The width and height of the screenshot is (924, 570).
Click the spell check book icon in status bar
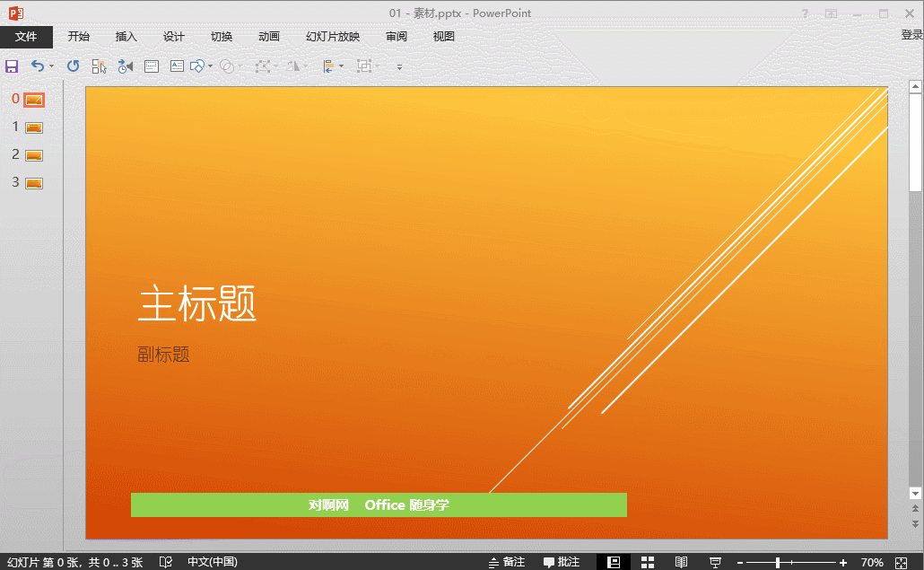coord(166,562)
